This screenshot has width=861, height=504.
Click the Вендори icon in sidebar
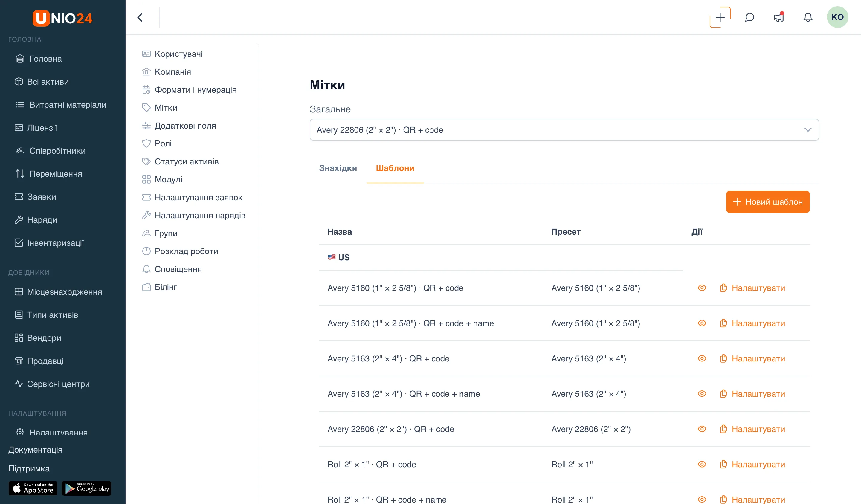tap(19, 337)
